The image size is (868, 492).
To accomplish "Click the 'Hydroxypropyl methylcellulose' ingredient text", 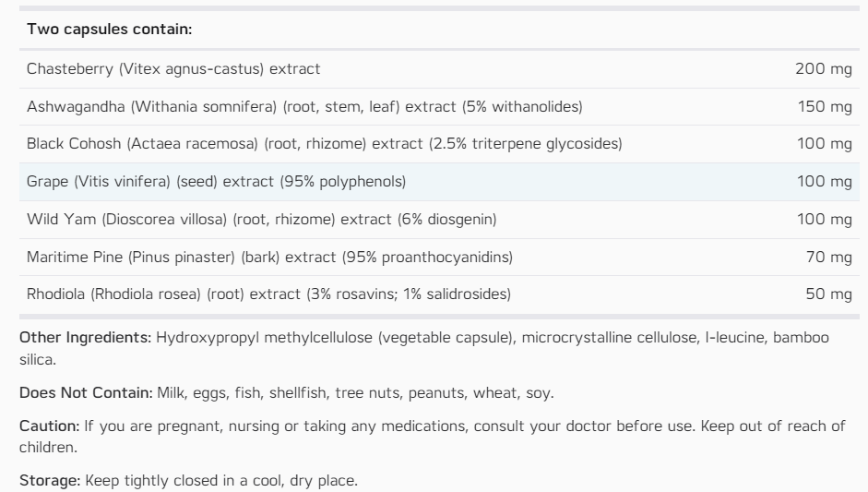I will (x=264, y=338).
